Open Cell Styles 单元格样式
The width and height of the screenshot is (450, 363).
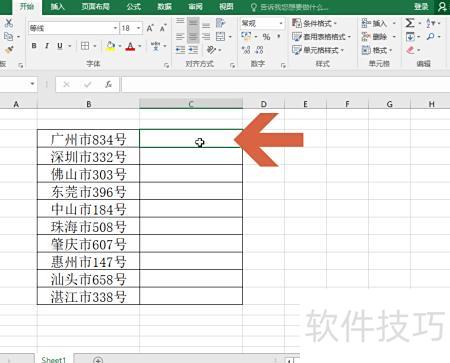(318, 50)
